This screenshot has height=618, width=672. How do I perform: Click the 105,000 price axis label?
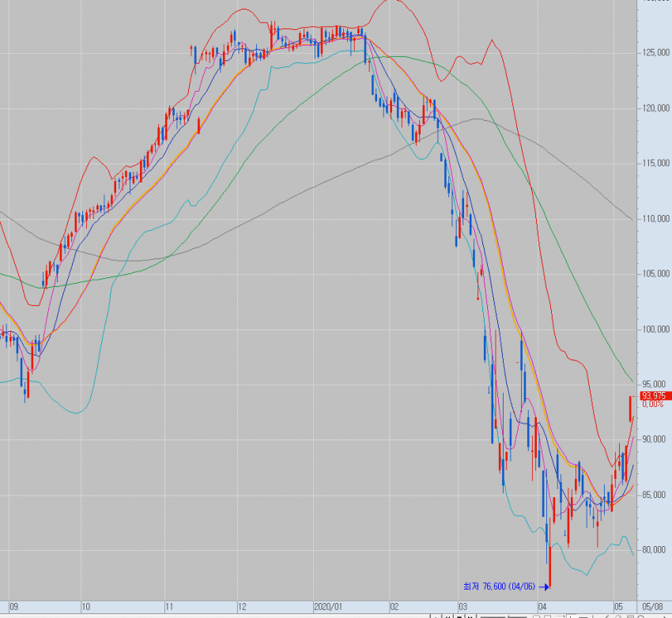point(655,273)
